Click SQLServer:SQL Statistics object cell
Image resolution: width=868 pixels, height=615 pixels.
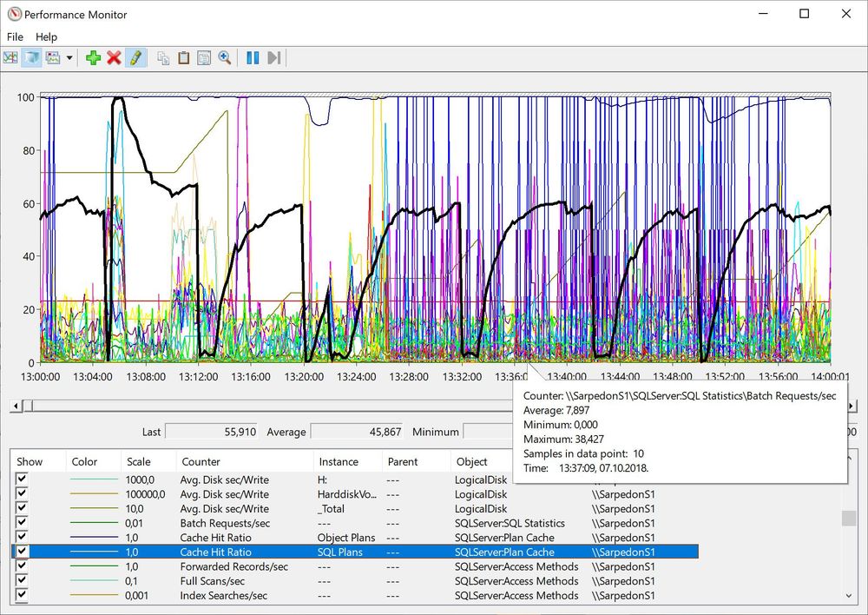click(x=510, y=522)
